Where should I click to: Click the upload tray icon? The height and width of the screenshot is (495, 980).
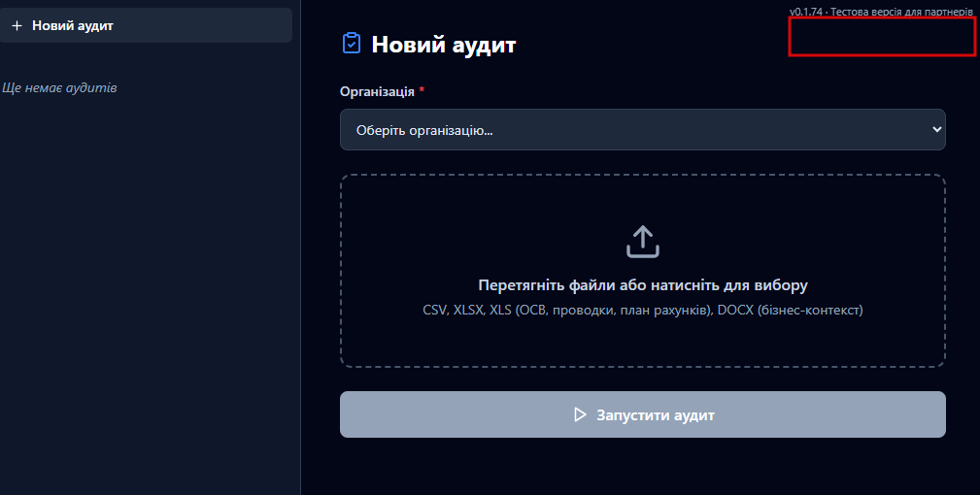[643, 242]
